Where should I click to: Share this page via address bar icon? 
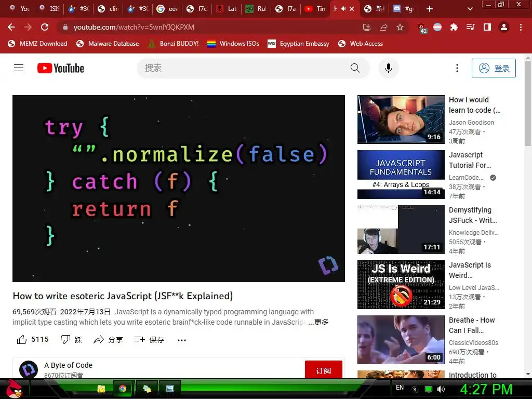click(383, 27)
